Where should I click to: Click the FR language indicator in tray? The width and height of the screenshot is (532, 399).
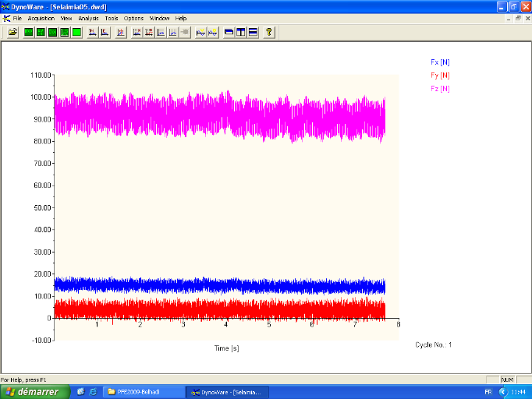(x=488, y=391)
